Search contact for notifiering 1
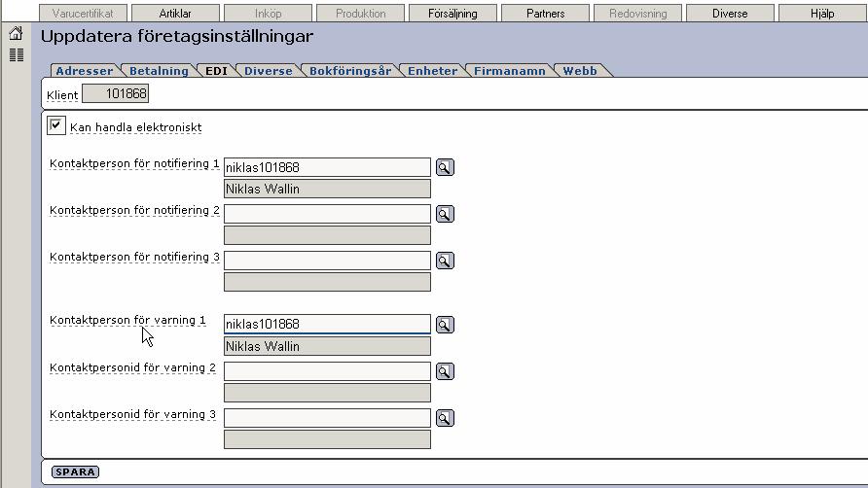868x488 pixels. [445, 167]
